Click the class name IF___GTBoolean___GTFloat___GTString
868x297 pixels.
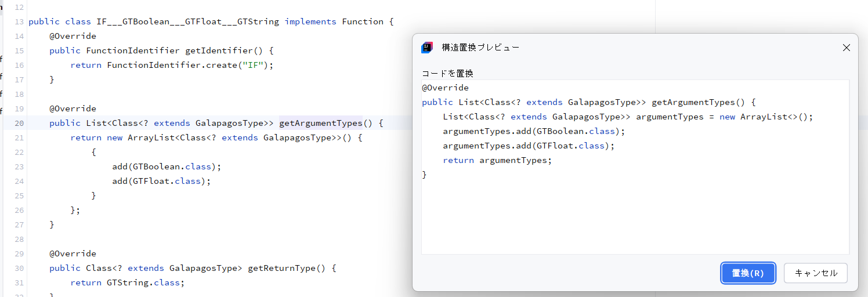pyautogui.click(x=188, y=21)
